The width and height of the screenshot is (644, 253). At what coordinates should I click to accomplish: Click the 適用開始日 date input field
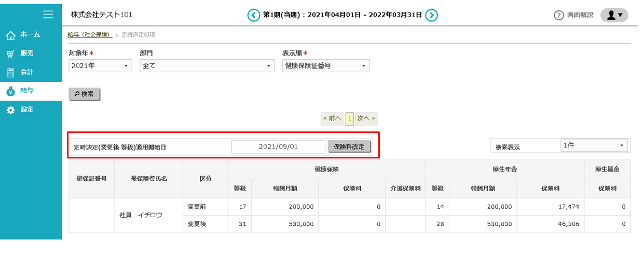click(x=278, y=147)
